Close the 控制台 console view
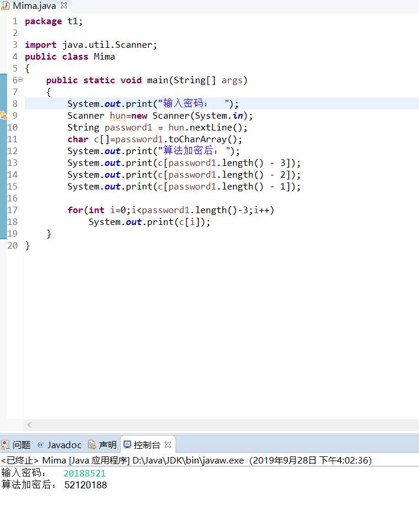This screenshot has width=419, height=532. [x=168, y=445]
